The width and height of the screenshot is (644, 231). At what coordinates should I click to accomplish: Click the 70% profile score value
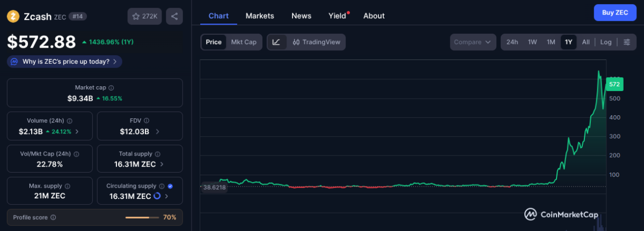170,218
